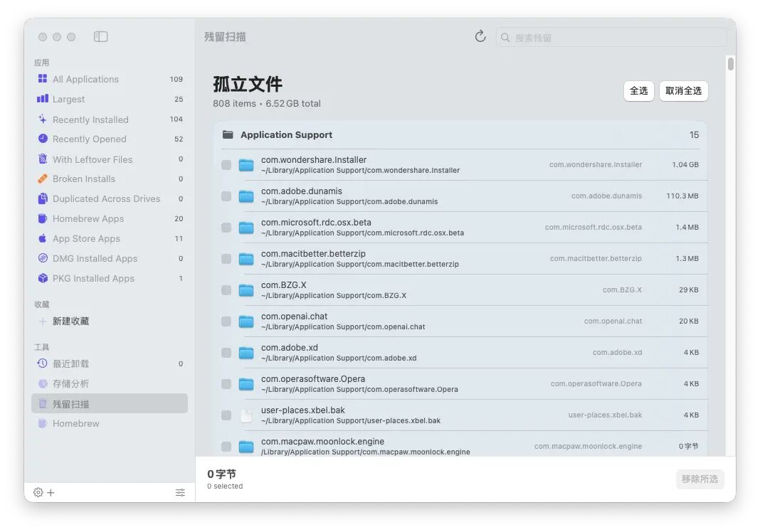Check the com.operasoftware.Opera checkbox
This screenshot has height=532, width=760.
point(226,384)
